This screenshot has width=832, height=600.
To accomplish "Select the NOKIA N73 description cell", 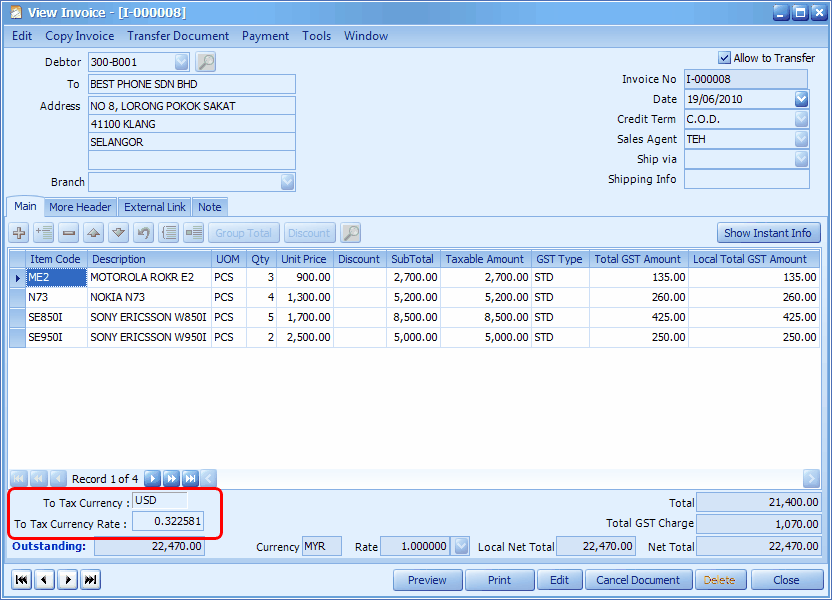I will [149, 297].
